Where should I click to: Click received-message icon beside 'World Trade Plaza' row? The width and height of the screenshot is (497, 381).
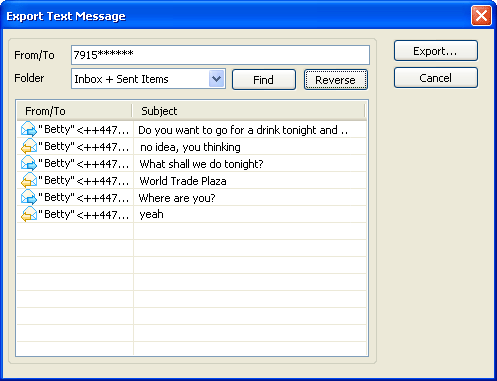click(x=29, y=180)
